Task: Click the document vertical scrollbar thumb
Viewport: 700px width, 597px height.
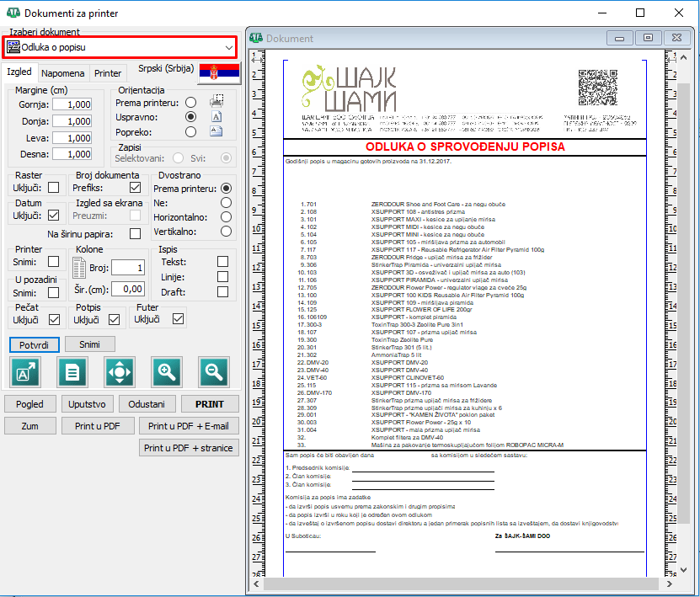Action: (683, 303)
